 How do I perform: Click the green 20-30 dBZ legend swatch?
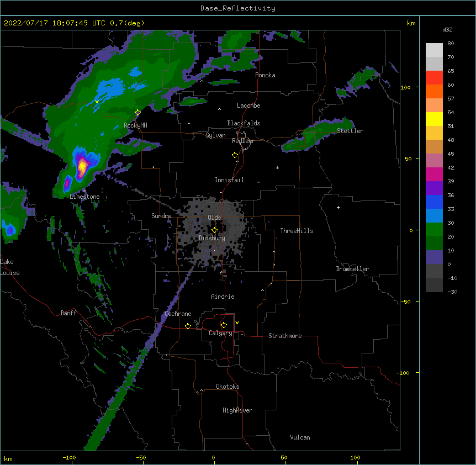coord(434,230)
